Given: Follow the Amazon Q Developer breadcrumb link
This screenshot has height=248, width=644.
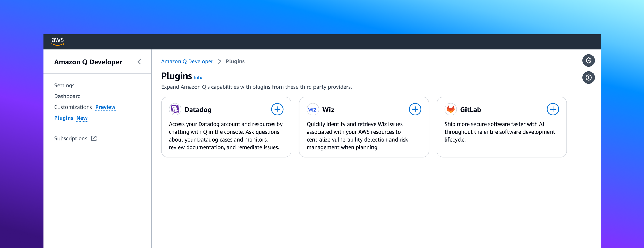Looking at the screenshot, I should coord(187,61).
